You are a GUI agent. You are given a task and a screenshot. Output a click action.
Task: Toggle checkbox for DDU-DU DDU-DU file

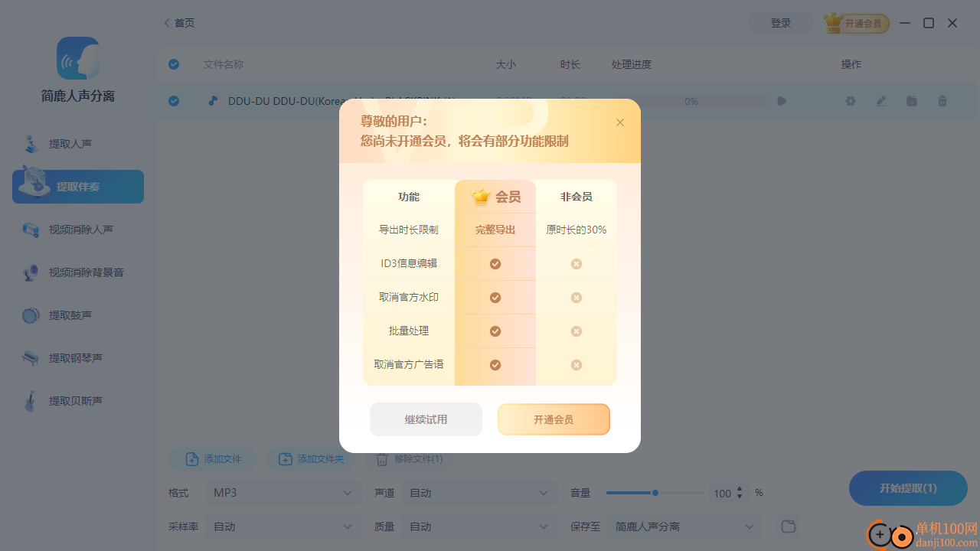pyautogui.click(x=174, y=101)
